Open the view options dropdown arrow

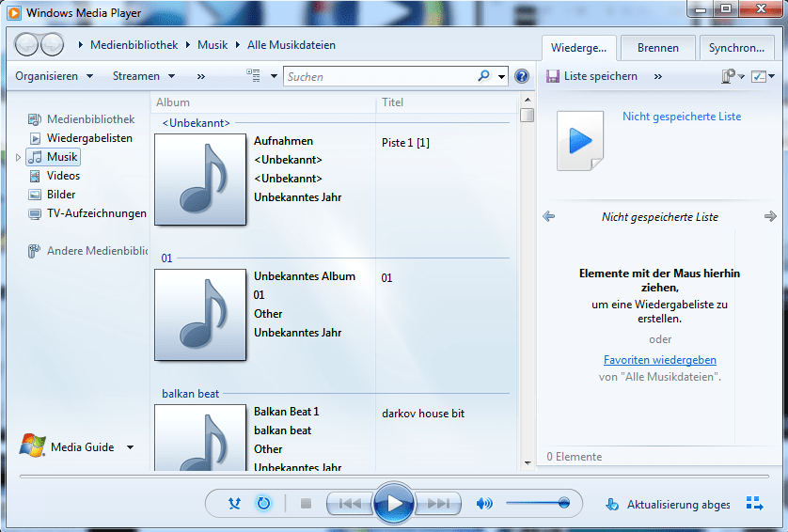pyautogui.click(x=274, y=76)
